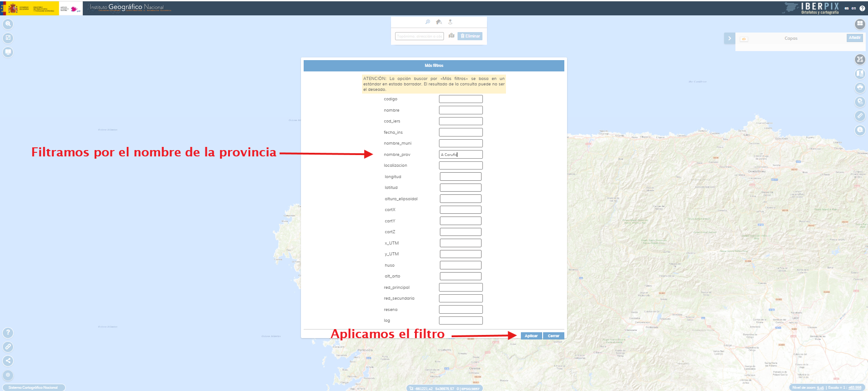Click the Añadir button in Capas
The height and width of the screenshot is (391, 868).
pos(854,38)
